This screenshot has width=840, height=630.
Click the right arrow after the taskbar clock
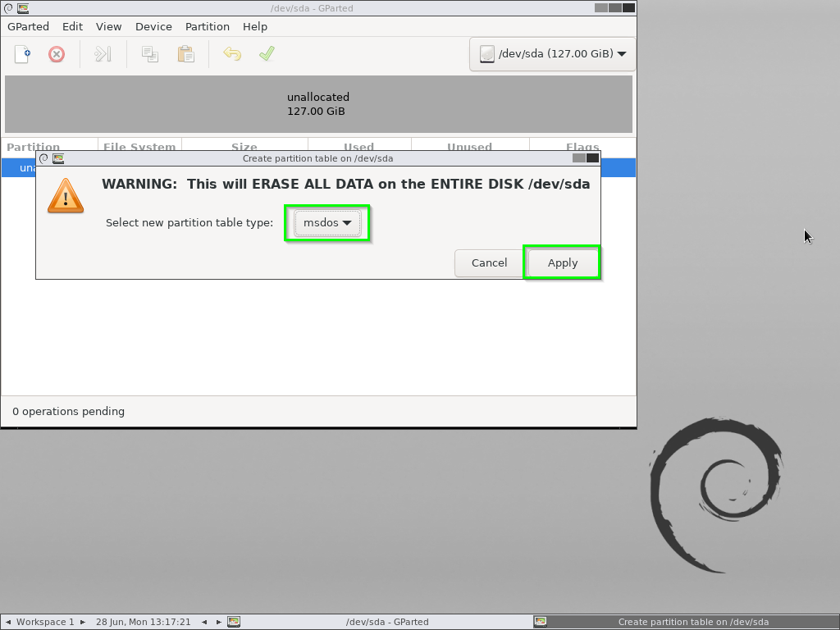click(218, 622)
